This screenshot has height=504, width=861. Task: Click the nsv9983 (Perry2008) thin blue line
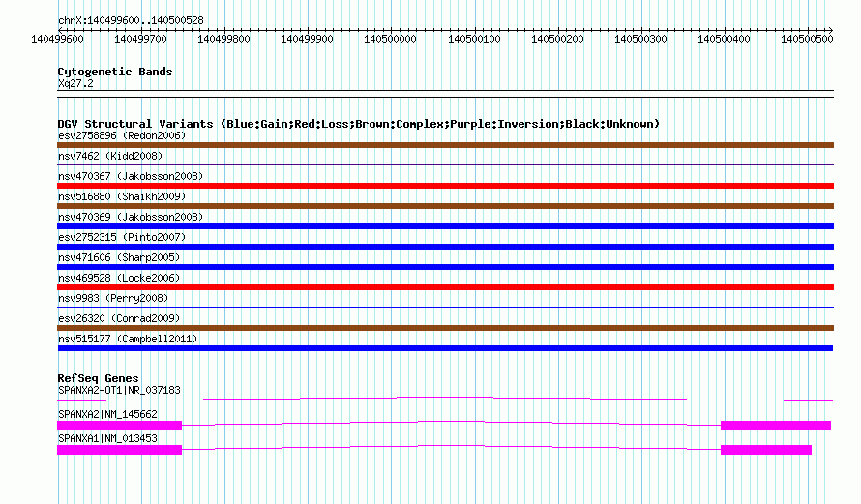click(x=445, y=308)
